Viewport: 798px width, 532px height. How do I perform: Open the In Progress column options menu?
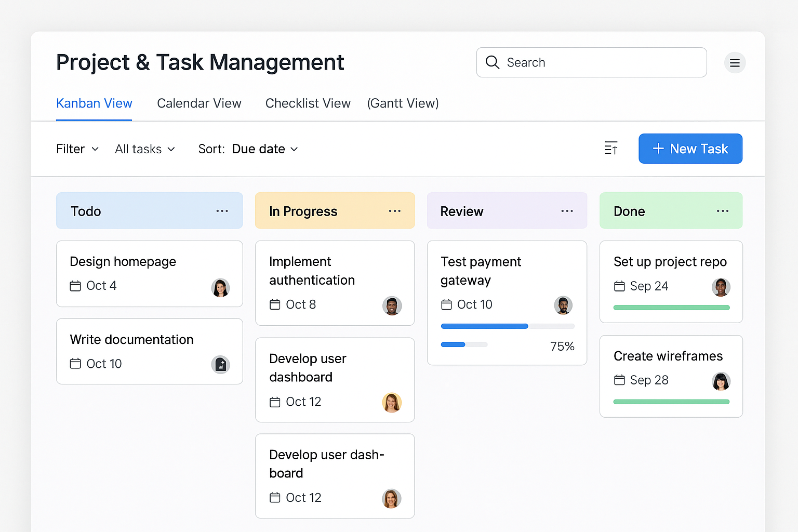pyautogui.click(x=395, y=210)
